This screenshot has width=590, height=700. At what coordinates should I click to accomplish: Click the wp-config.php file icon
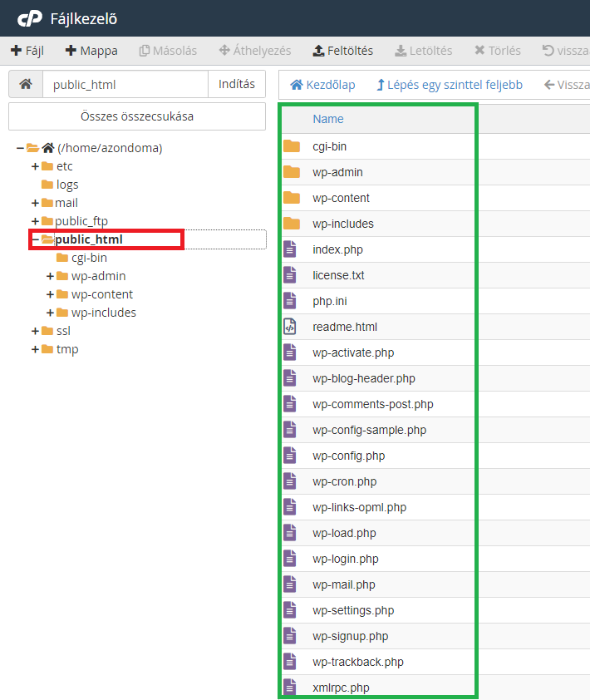point(290,456)
